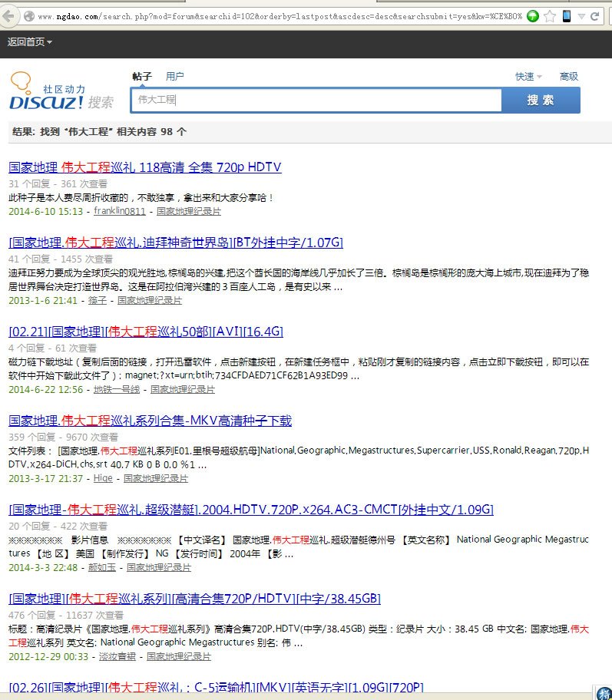Viewport: 612px width, 700px height.
Task: Open the address bar history dropdown arrow
Action: pos(581,17)
